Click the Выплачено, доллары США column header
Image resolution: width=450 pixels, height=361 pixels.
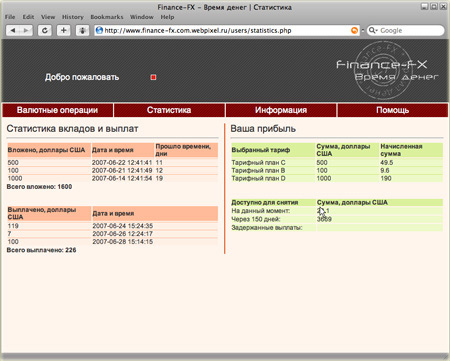(49, 213)
